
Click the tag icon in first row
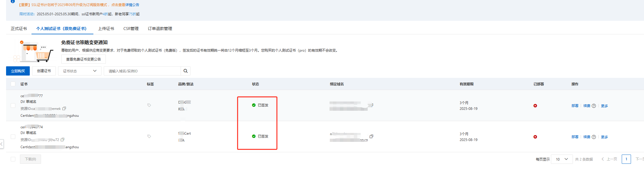click(149, 105)
